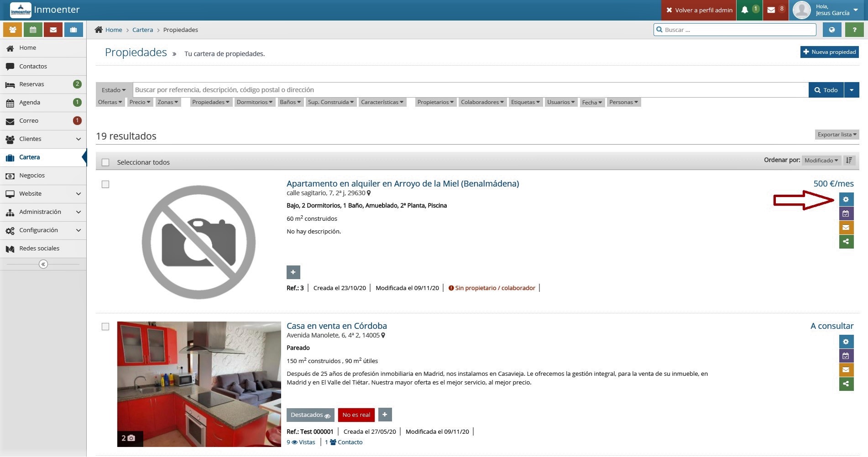The height and width of the screenshot is (457, 868).
Task: Open Apartamento en alquiler en Arroyo de la Miel link
Action: 403,183
